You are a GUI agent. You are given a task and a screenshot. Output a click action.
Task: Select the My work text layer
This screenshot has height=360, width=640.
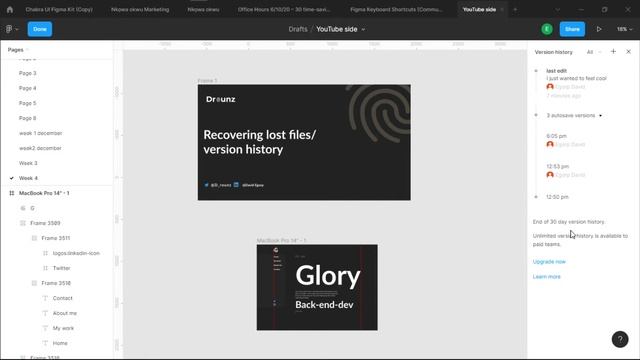[63, 328]
